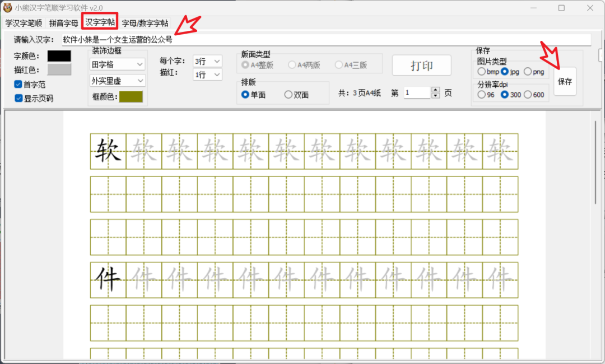Expand the 每个字 3行 dropdown
This screenshot has height=364, width=605.
click(x=208, y=61)
